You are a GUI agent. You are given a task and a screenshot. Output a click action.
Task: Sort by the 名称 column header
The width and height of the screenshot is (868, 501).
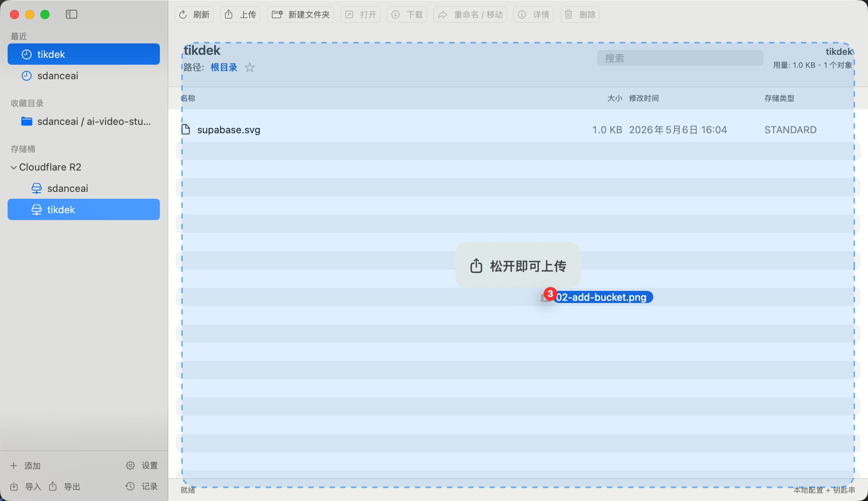click(188, 98)
